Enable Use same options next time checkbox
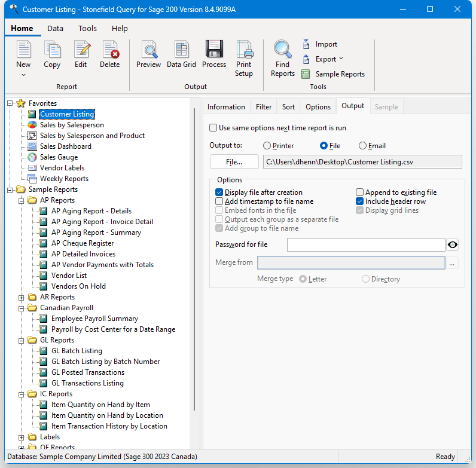 click(213, 128)
